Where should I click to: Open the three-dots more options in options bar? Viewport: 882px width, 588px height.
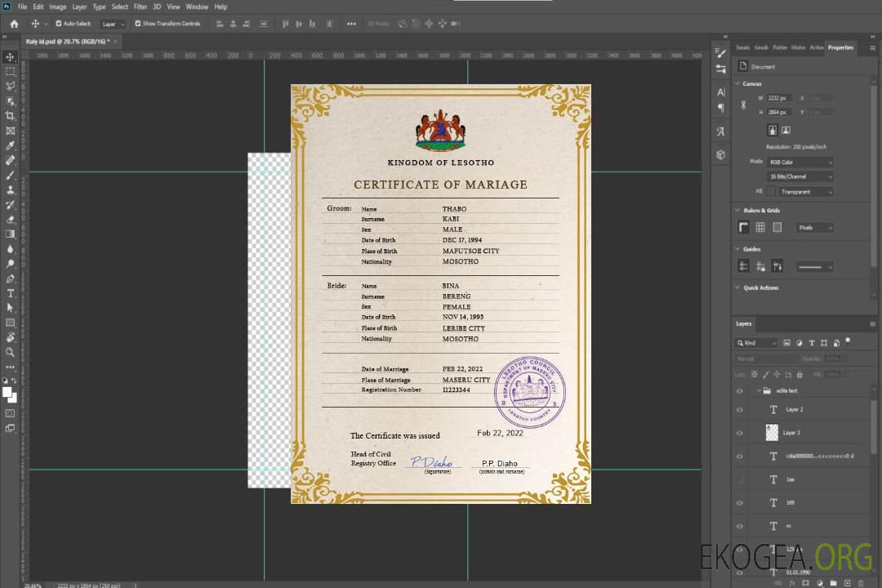click(x=351, y=24)
